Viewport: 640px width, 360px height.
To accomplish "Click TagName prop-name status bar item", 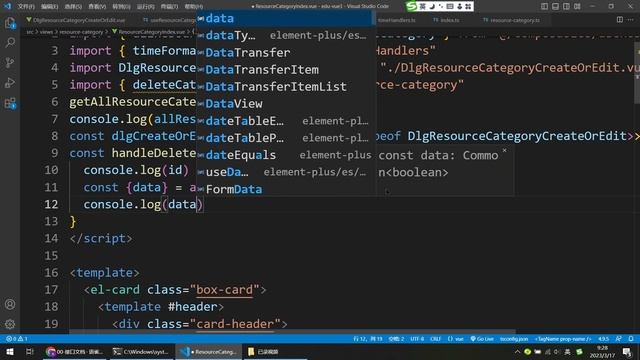I will coord(563,339).
